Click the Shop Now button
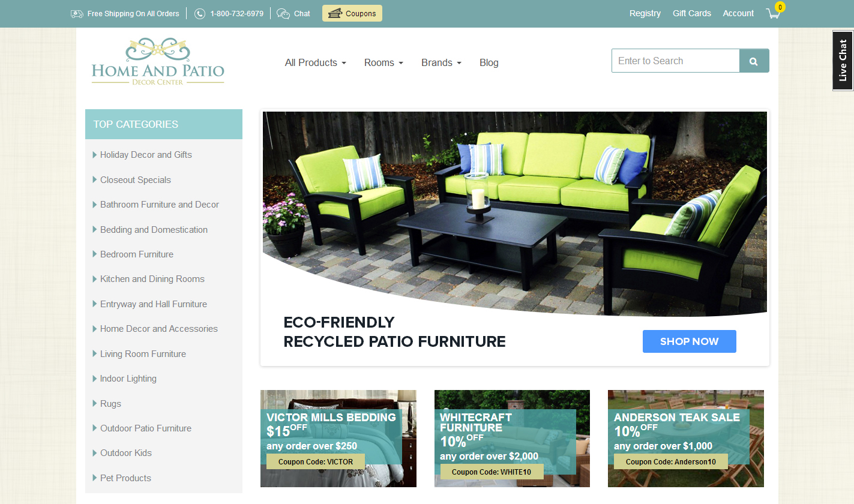Screen dimensions: 854x504 (x=690, y=341)
